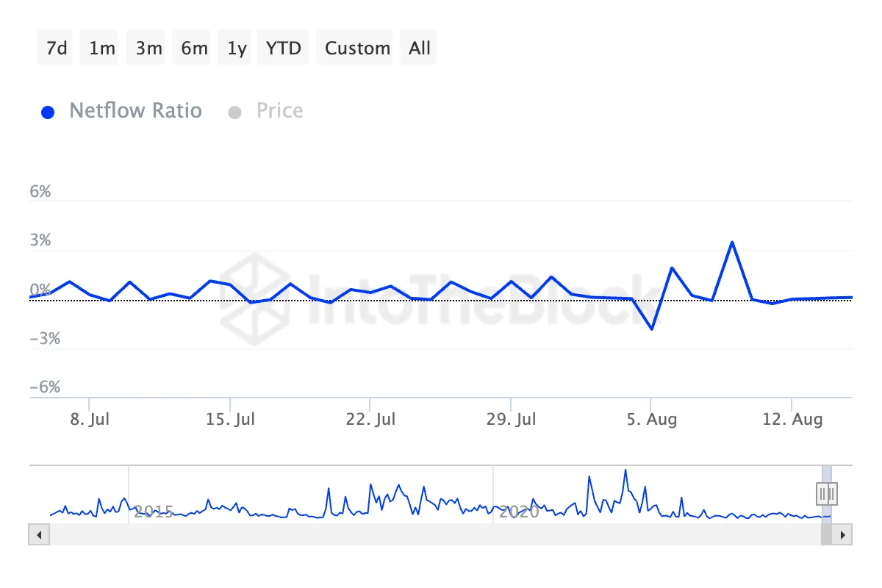This screenshot has width=882, height=588.
Task: Select the YTD range button
Action: tap(284, 49)
